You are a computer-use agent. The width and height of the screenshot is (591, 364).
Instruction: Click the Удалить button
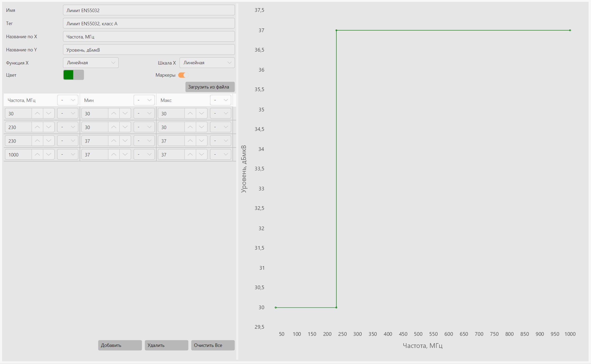coord(166,345)
